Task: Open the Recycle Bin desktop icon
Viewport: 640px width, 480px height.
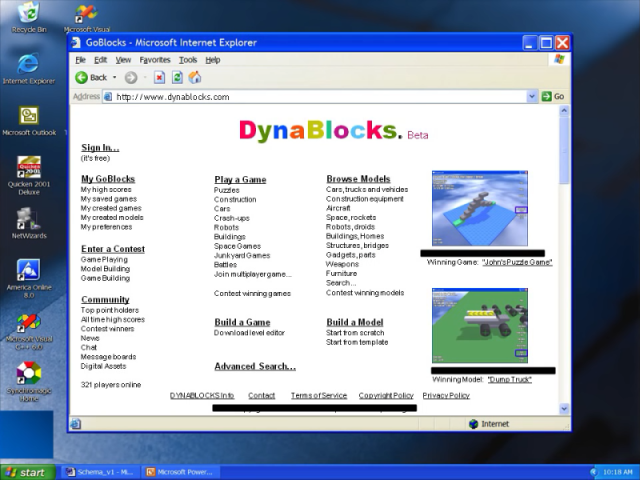Action: (29, 18)
